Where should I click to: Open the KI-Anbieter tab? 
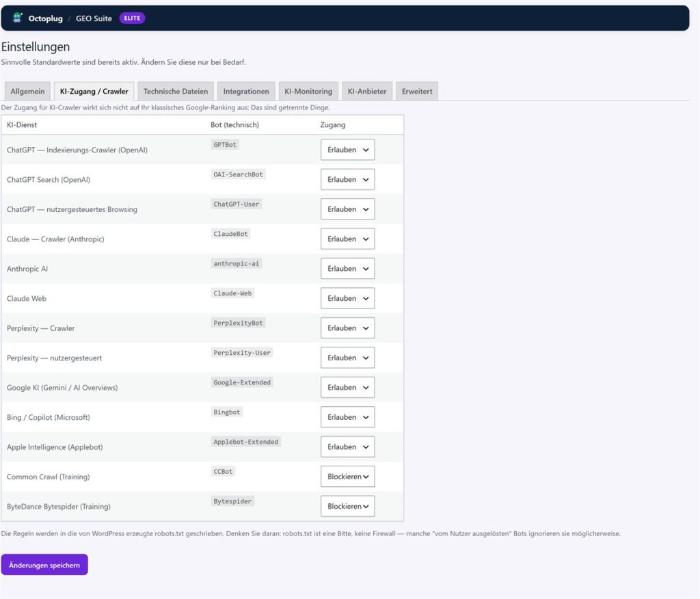pyautogui.click(x=367, y=91)
